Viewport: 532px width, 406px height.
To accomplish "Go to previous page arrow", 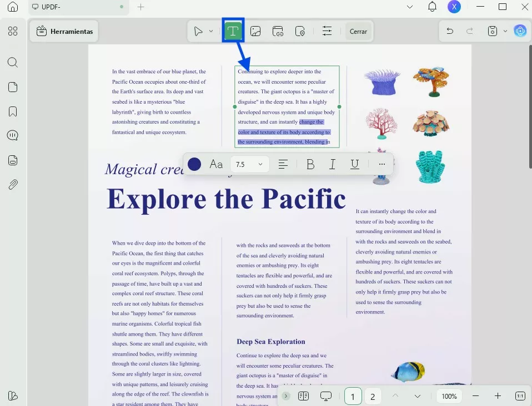I will point(395,396).
